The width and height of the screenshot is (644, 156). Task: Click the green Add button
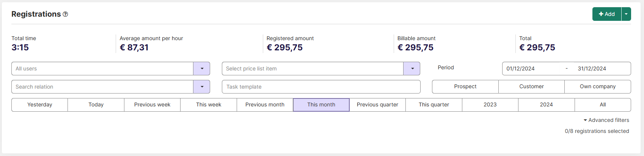(x=607, y=14)
